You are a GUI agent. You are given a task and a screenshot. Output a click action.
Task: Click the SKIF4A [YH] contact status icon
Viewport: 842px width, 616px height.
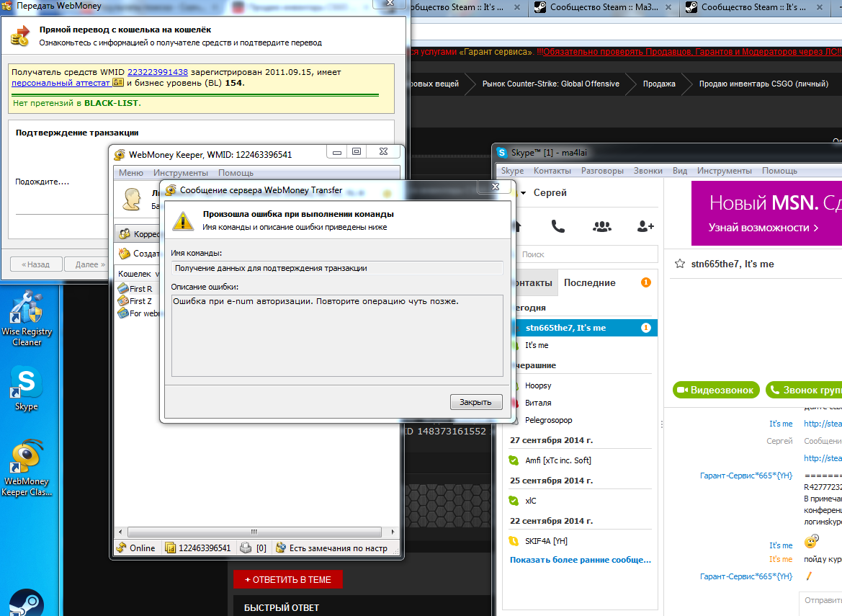coord(514,541)
